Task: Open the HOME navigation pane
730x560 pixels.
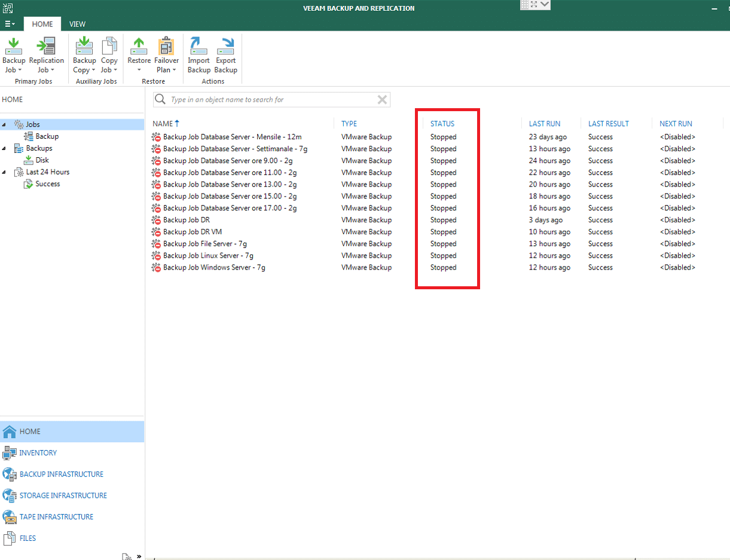Action: click(x=72, y=432)
